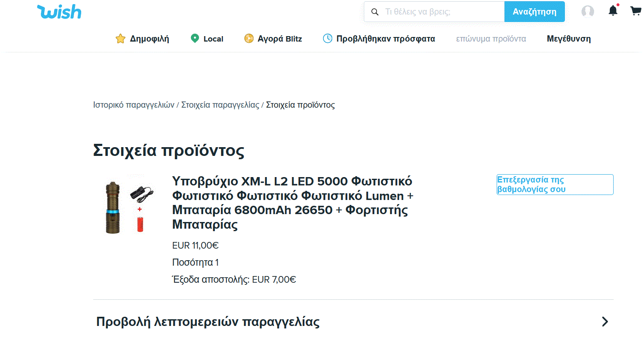
Task: Expand Προβολή λεπτομερειών παραγγελίας chevron
Action: [605, 321]
